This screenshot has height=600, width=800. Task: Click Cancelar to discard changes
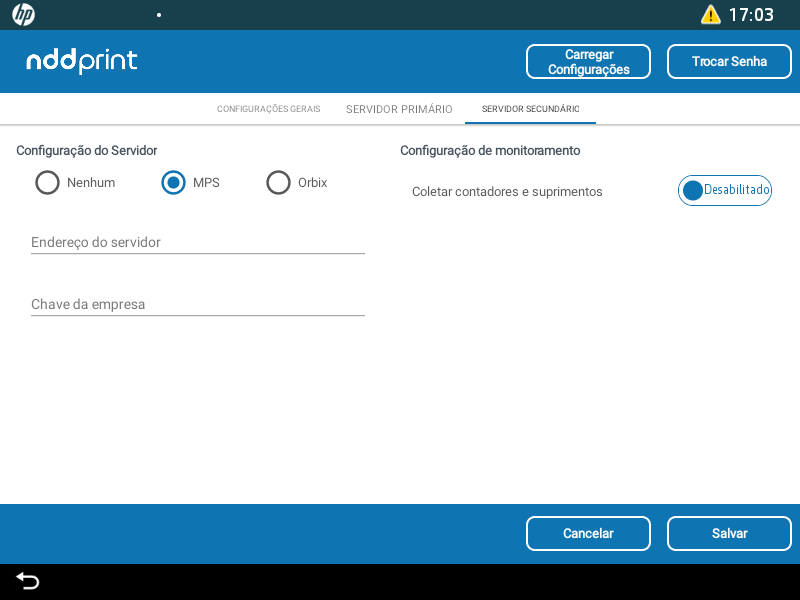pyautogui.click(x=588, y=534)
